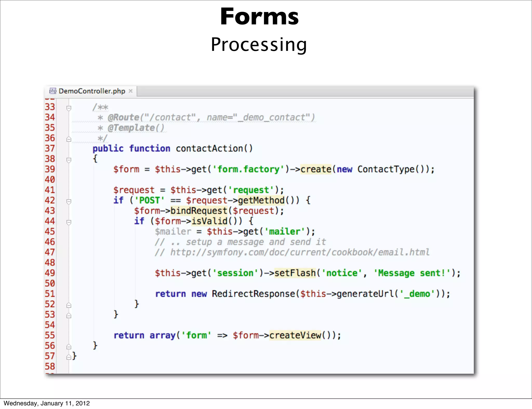Screen dimensions: 532x409
Task: Click the class fold end marker at line 57
Action: 69,357
